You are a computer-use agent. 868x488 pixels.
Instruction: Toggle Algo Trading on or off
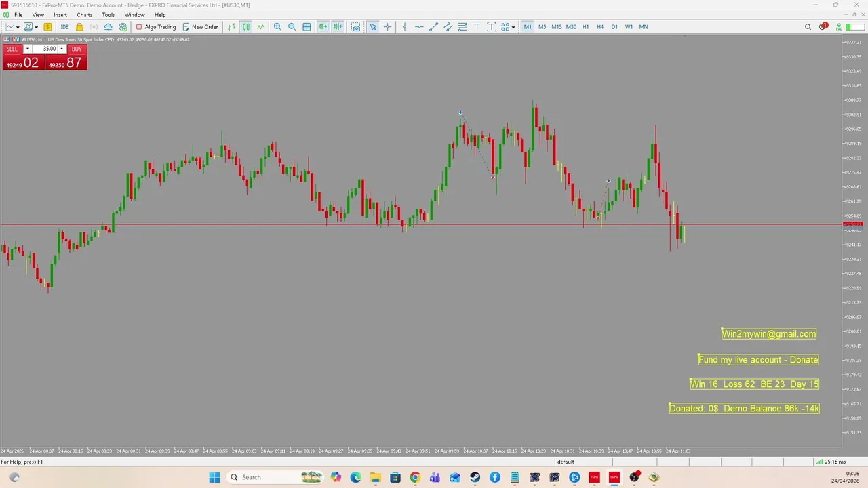pyautogui.click(x=155, y=27)
